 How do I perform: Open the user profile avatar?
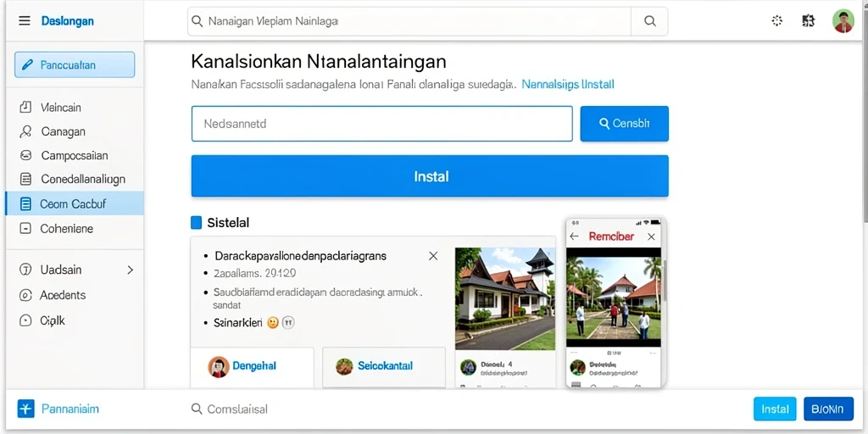coord(843,21)
